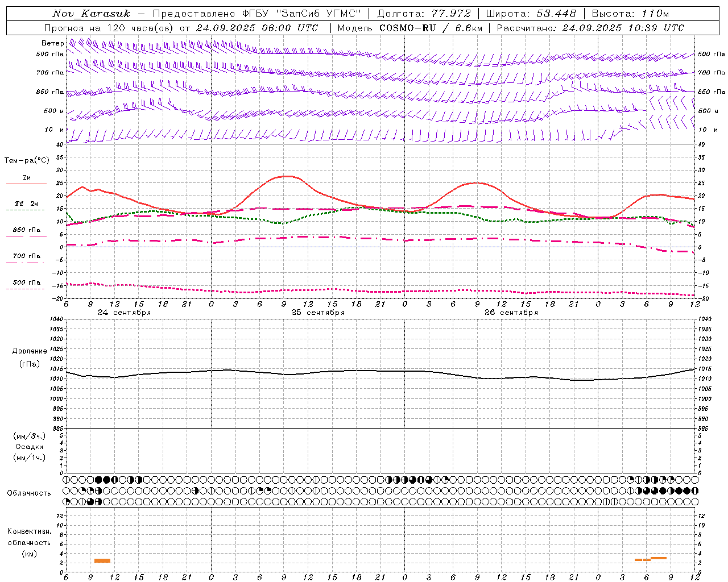Viewport: 728px width, 582px height.
Task: Click the Осадки precipitation label
Action: click(x=30, y=447)
